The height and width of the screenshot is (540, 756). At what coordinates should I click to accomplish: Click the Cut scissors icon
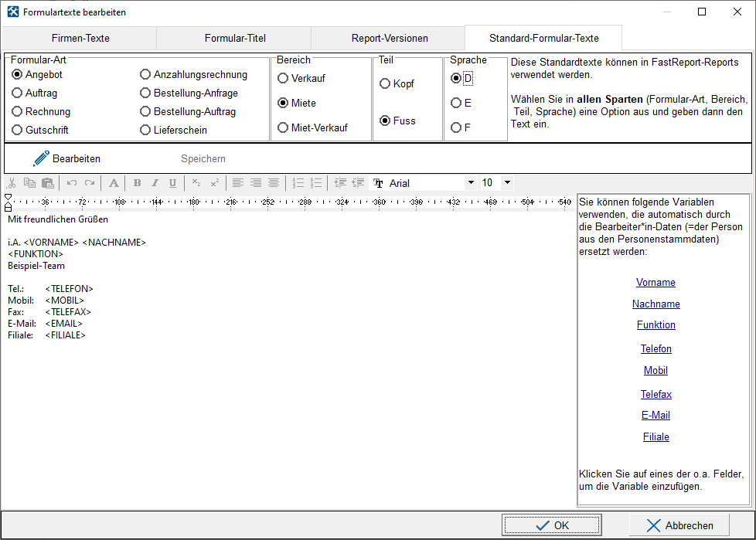coord(12,183)
